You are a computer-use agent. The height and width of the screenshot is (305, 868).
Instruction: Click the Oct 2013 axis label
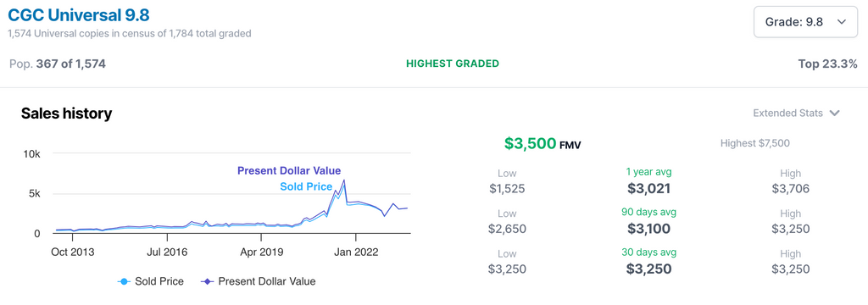pyautogui.click(x=73, y=252)
